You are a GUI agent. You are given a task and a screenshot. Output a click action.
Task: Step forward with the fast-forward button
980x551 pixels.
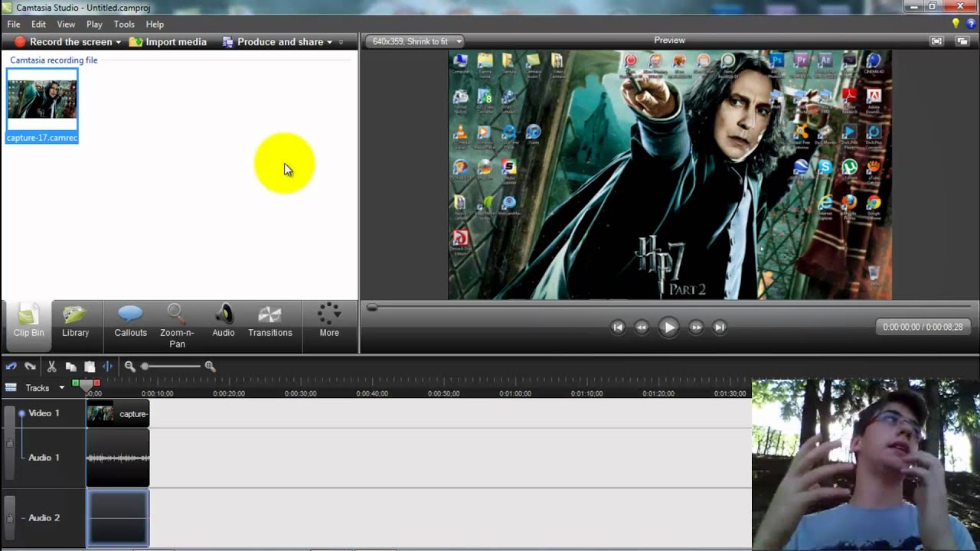(x=696, y=328)
